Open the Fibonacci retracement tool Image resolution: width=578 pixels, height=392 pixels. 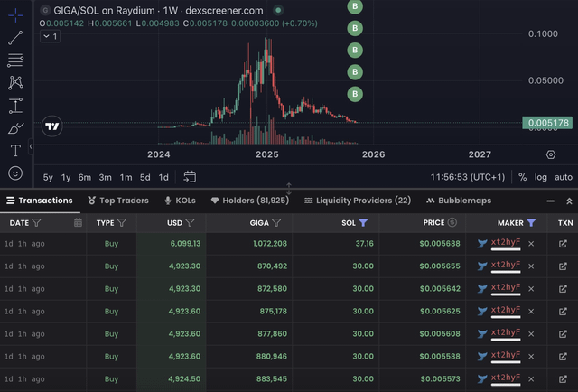click(15, 61)
